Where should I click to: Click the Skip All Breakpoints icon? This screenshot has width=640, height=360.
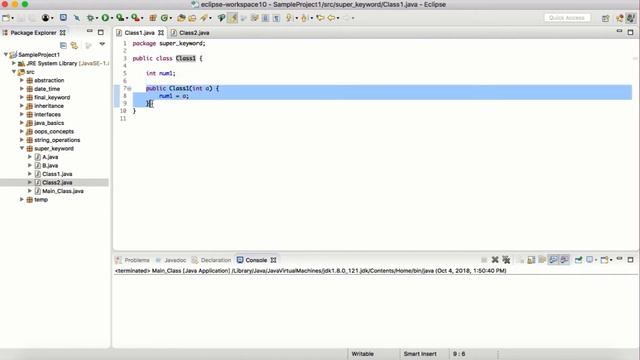77,18
